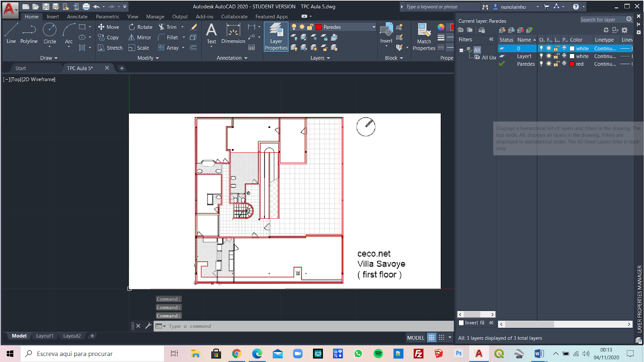
Task: Toggle freeze sun icon for Layer1
Action: click(x=549, y=56)
